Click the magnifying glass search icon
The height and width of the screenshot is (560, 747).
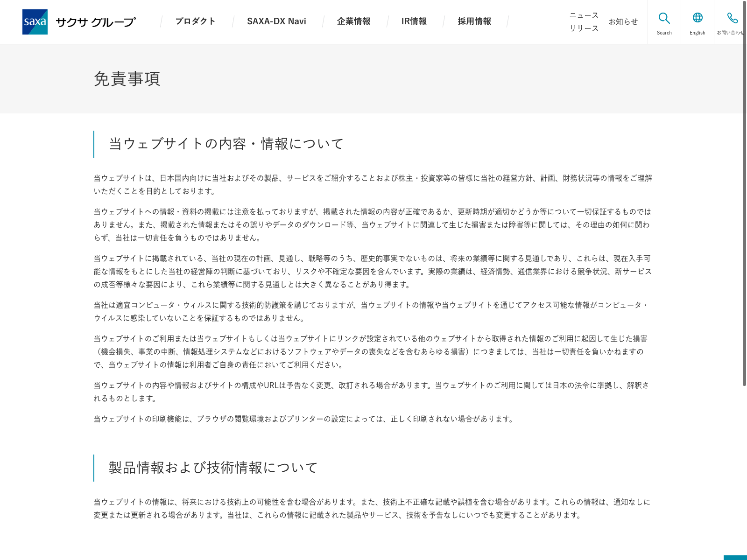click(664, 18)
